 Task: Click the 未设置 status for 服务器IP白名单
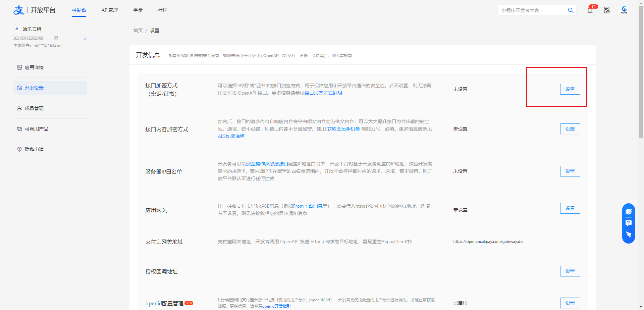point(460,171)
